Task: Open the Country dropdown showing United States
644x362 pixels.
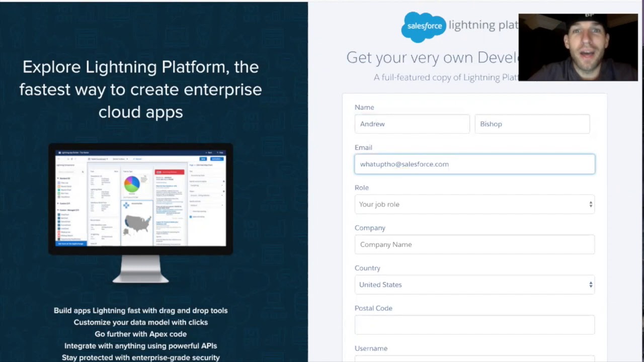Action: tap(474, 285)
